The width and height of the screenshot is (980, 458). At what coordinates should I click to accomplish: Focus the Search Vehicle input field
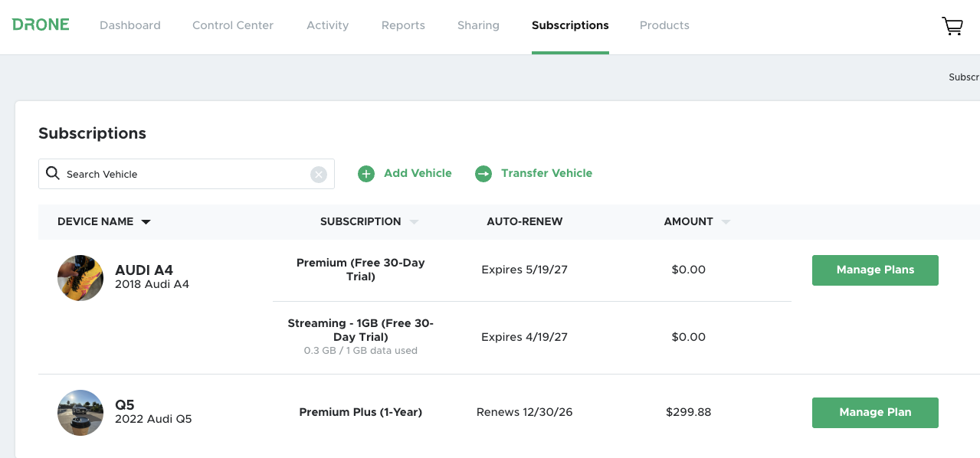(184, 174)
